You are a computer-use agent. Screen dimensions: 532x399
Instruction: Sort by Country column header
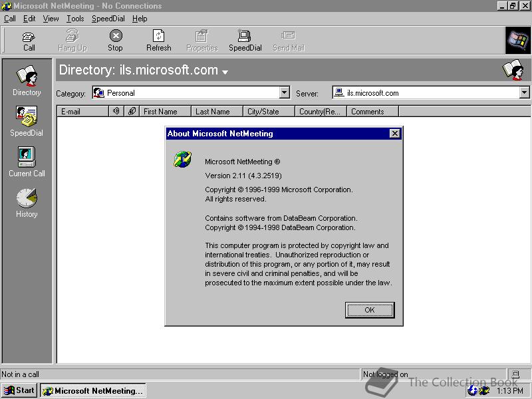(x=321, y=111)
